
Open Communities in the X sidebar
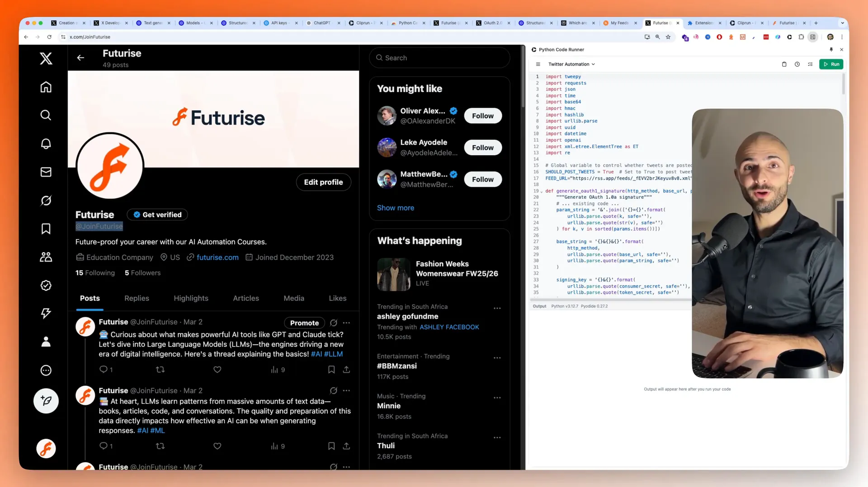(x=46, y=257)
